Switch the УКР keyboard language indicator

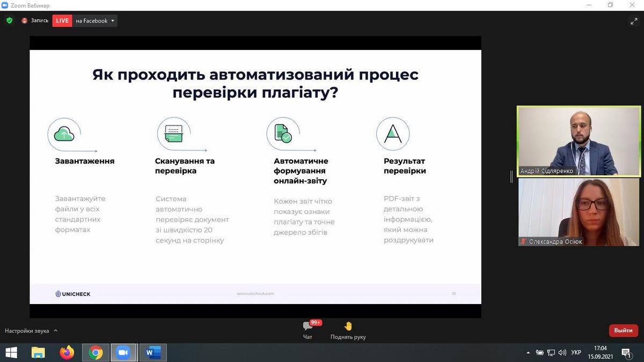tap(576, 353)
